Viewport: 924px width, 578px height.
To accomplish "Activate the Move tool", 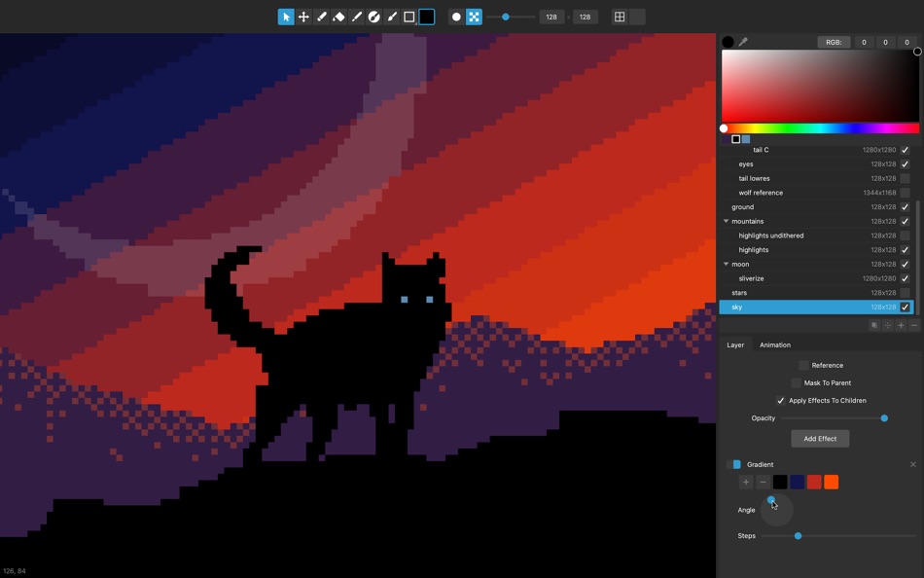I will [x=303, y=17].
